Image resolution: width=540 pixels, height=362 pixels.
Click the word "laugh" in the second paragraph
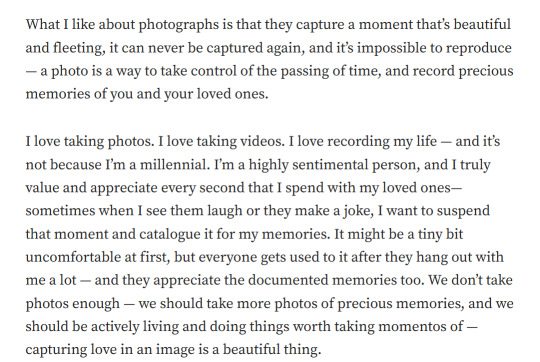225,211
